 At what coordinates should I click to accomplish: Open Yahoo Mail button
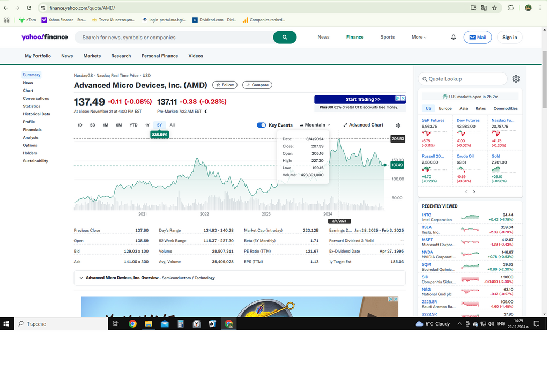(x=478, y=37)
